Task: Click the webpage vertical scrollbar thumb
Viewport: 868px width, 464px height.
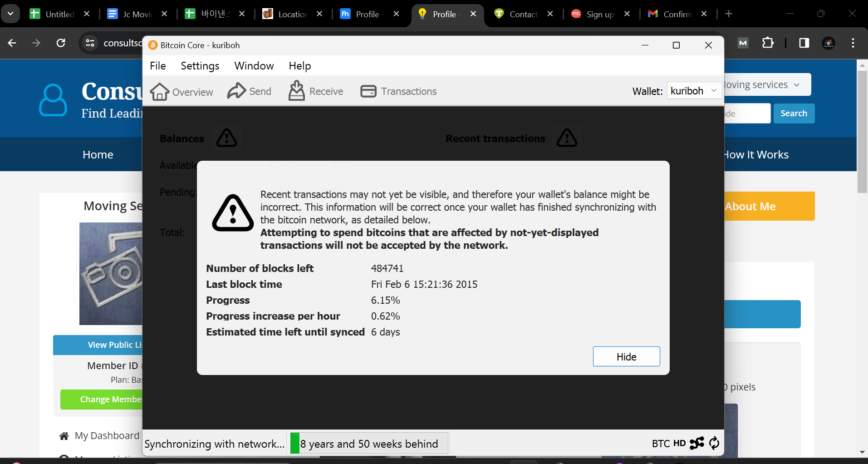Action: [862, 132]
